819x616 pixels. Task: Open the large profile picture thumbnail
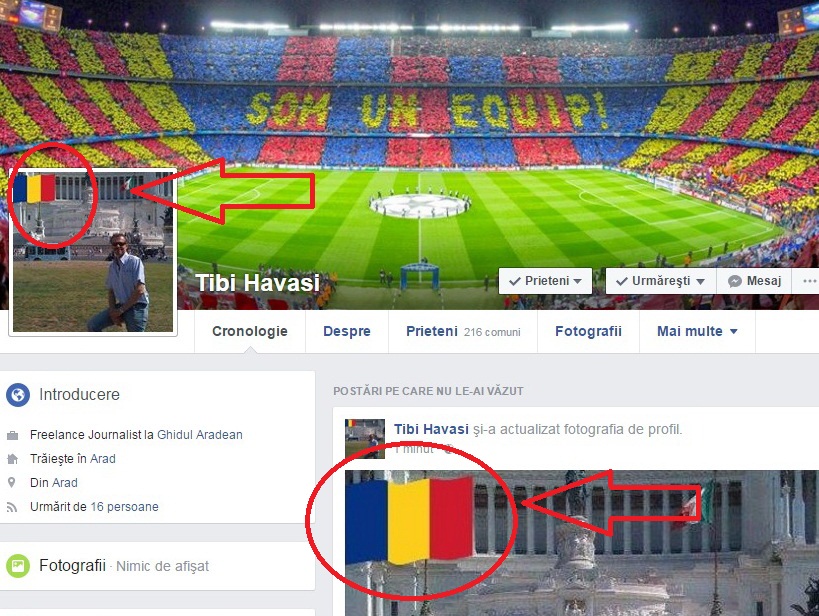(x=93, y=252)
